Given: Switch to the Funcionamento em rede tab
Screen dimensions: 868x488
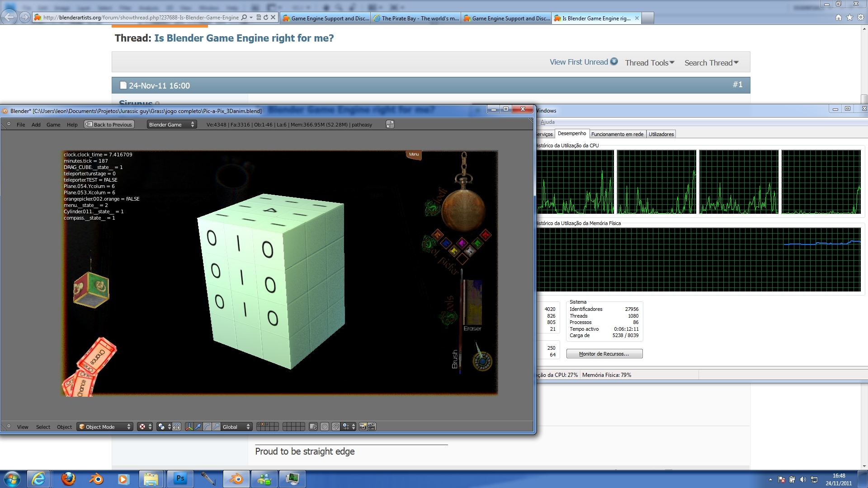Looking at the screenshot, I should point(617,134).
